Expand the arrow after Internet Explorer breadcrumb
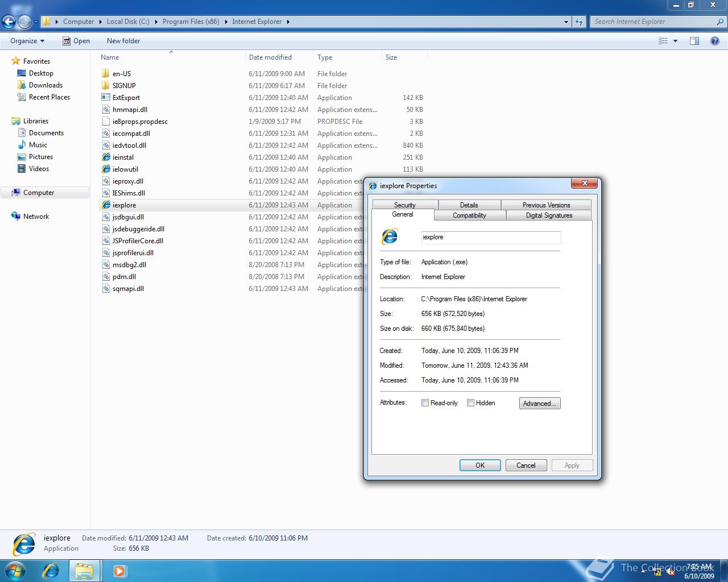This screenshot has height=582, width=728. (x=288, y=22)
